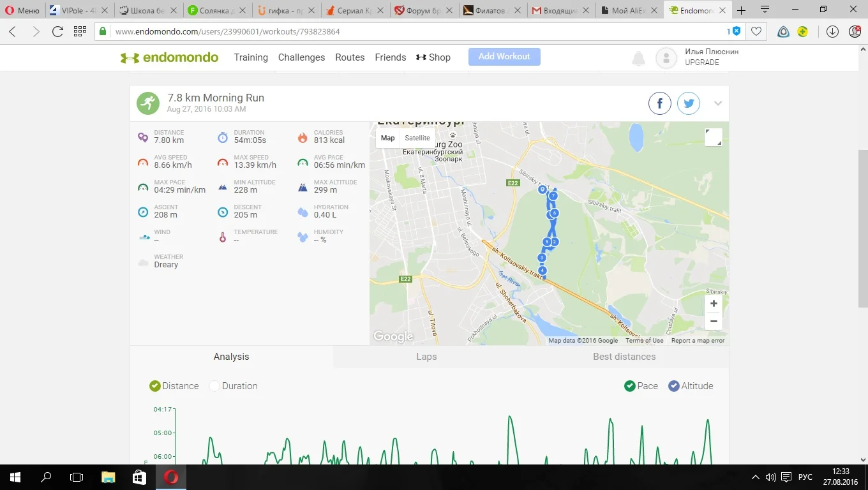Open the Windows Start menu
The height and width of the screenshot is (490, 868).
click(15, 477)
